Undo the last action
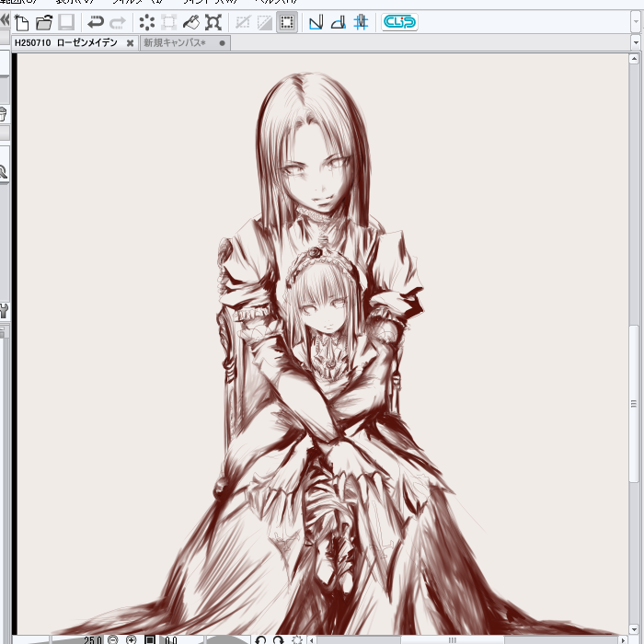Viewport: 644px width, 644px height. tap(96, 22)
